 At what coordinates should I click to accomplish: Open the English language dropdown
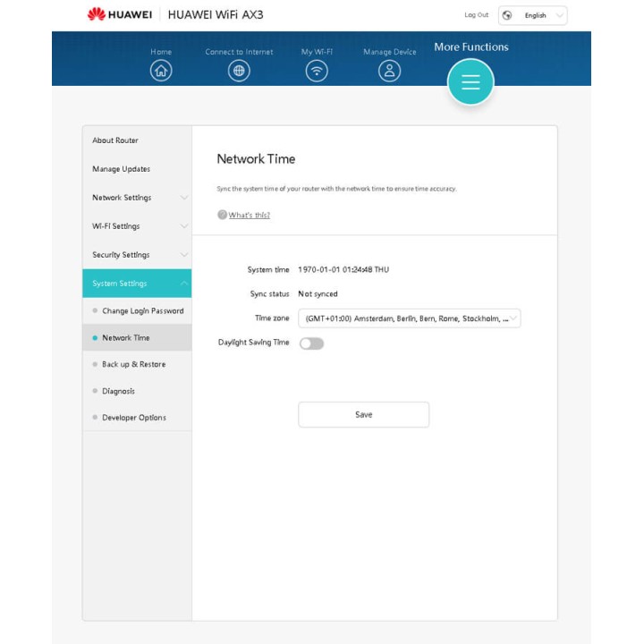click(x=533, y=15)
